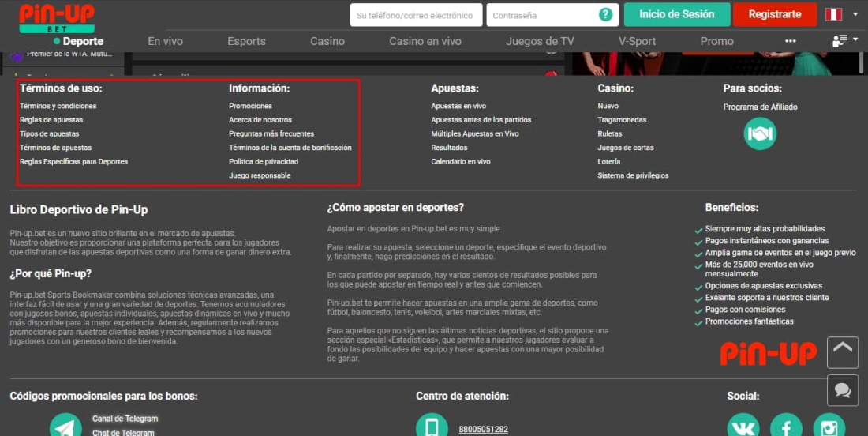Open Apuestas en vivo link
Screen dimensions: 868x436
tap(458, 106)
